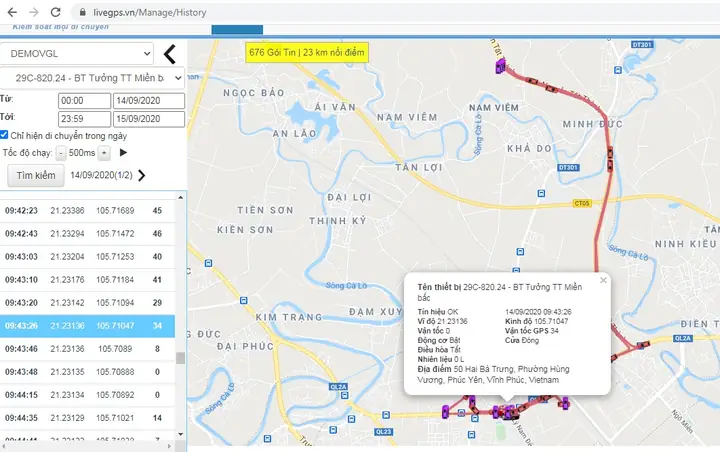Close the vehicle info popup

coord(603,281)
